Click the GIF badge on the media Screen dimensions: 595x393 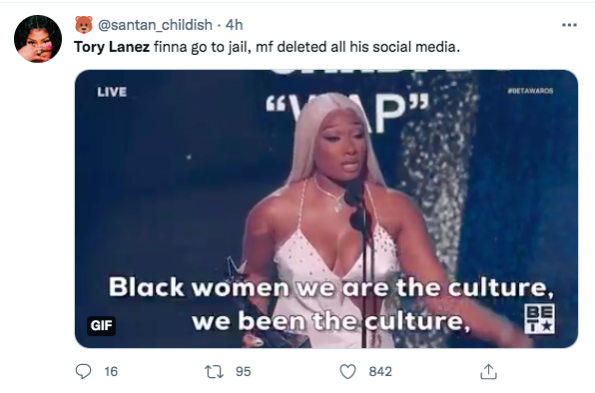tap(101, 325)
